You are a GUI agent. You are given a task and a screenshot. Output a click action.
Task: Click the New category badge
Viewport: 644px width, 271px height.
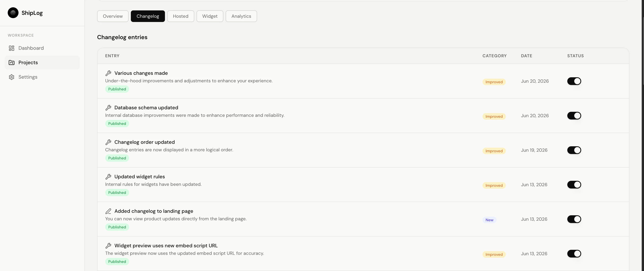point(489,220)
